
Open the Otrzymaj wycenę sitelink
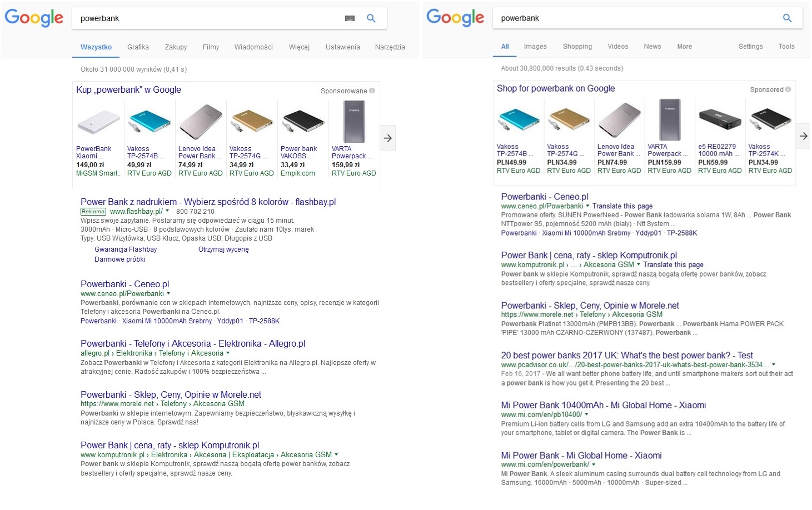pos(223,249)
